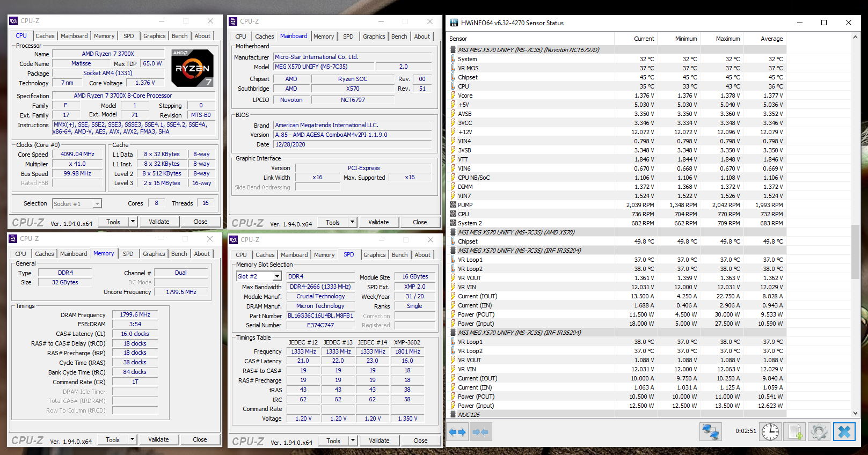Click the 'Current (IOUT)' 13.500 A row
This screenshot has width=868, height=455.
617,296
